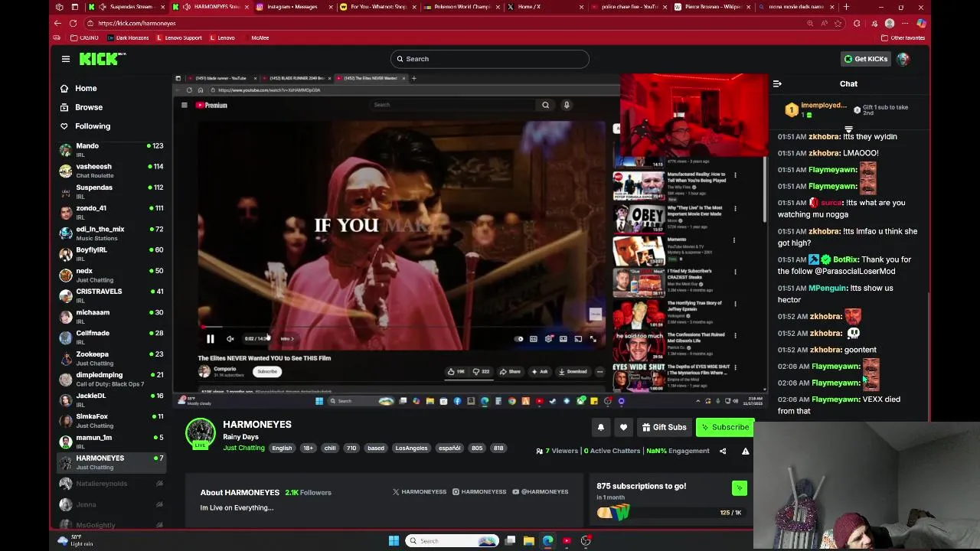Screen dimensions: 980x551
Task: Open the @HARMONEYES YouTube link
Action: point(541,492)
